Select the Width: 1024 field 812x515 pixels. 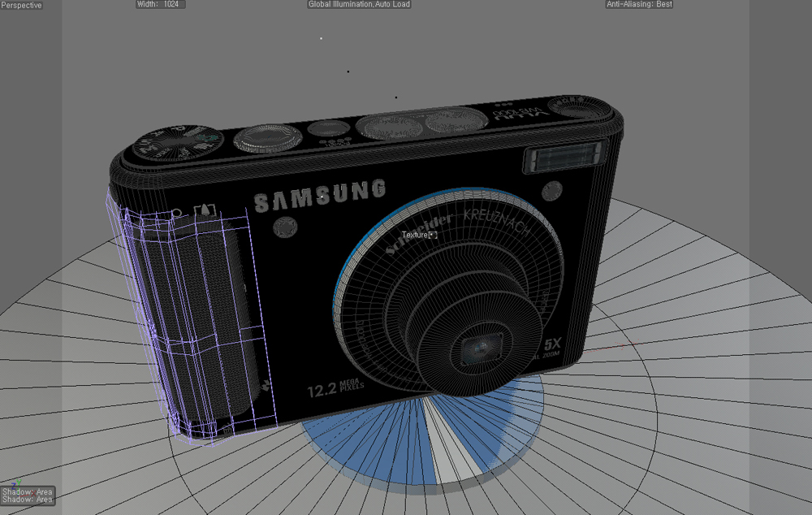pyautogui.click(x=160, y=4)
